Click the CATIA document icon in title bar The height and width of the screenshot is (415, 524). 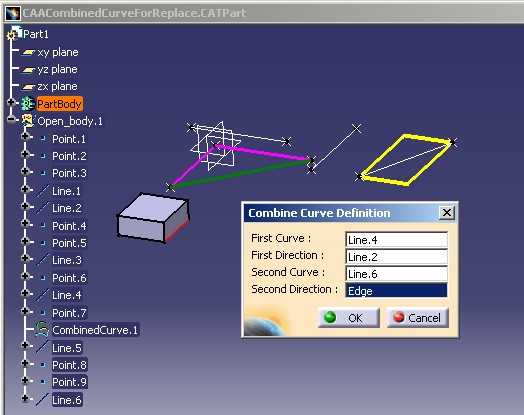13,13
